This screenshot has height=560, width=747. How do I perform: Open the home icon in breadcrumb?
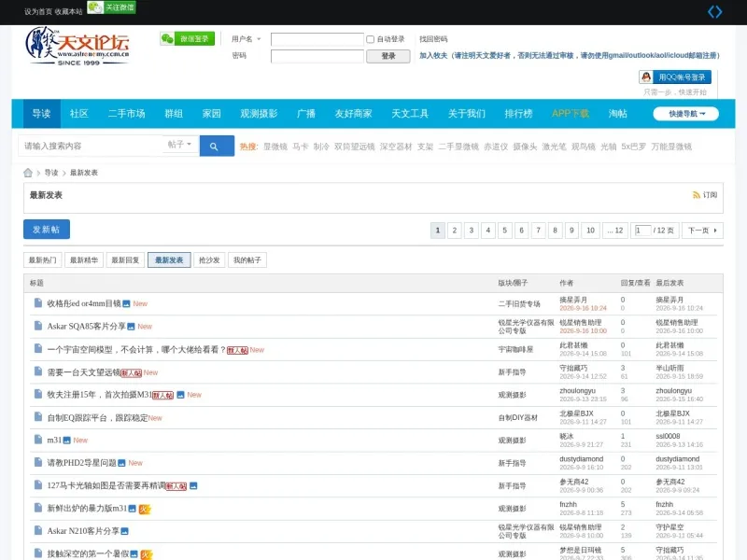point(28,173)
